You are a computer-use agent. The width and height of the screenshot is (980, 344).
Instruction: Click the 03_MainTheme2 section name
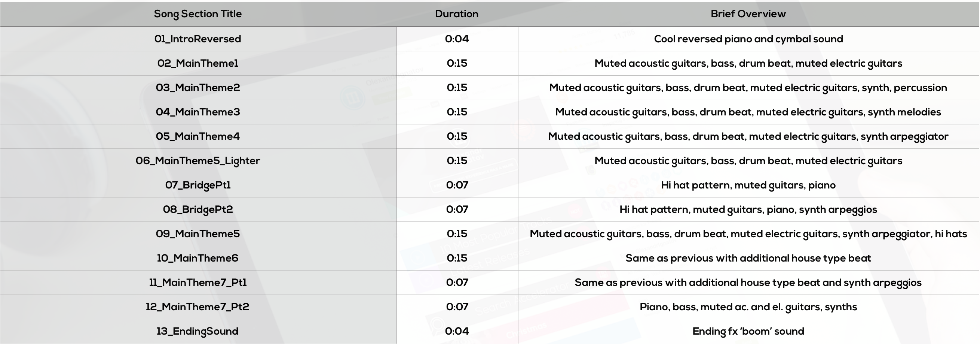197,88
